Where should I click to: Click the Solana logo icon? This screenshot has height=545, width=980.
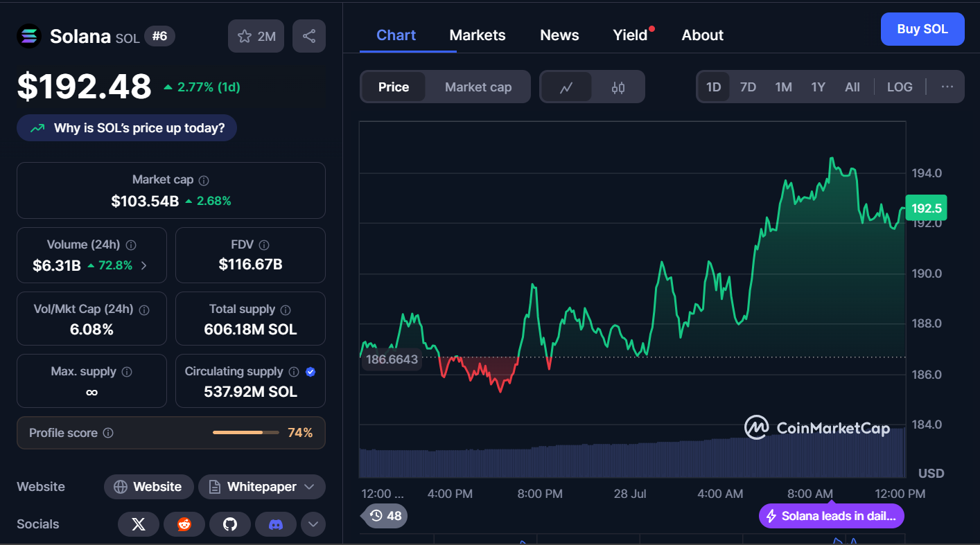(29, 36)
